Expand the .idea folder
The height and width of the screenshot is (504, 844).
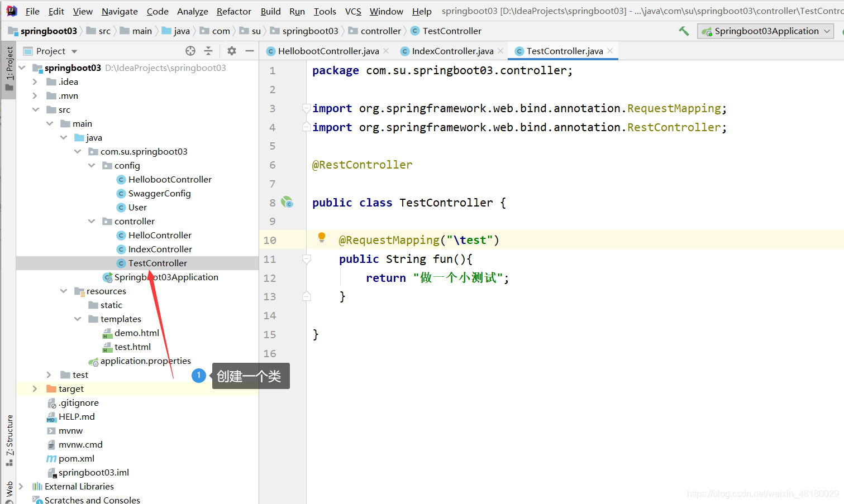click(x=35, y=81)
